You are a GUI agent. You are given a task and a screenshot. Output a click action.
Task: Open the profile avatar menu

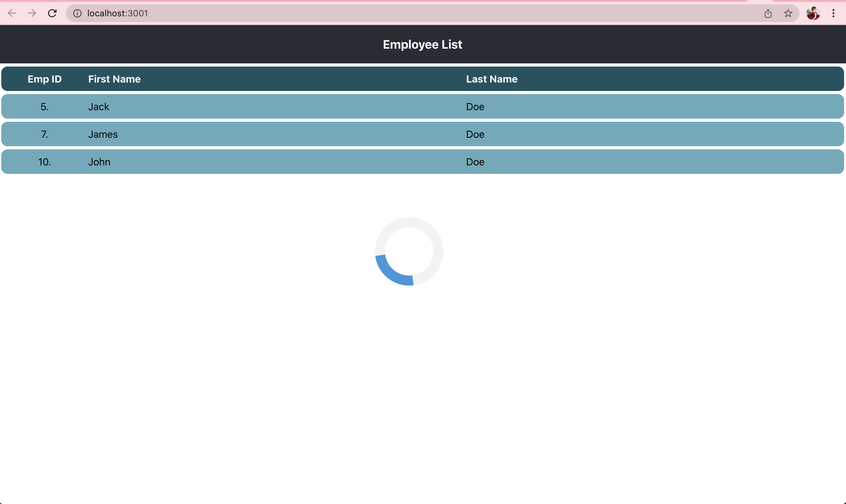tap(813, 13)
